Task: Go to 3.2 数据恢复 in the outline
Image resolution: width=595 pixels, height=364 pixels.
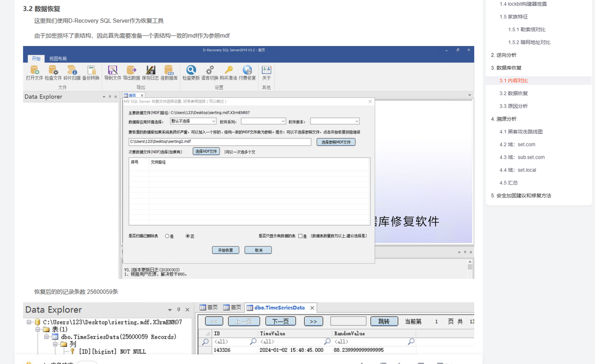Action: 514,93
